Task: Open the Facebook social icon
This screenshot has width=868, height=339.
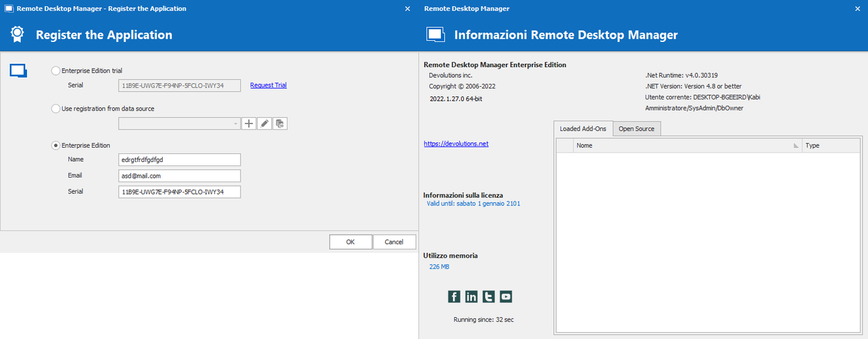Action: click(x=454, y=296)
